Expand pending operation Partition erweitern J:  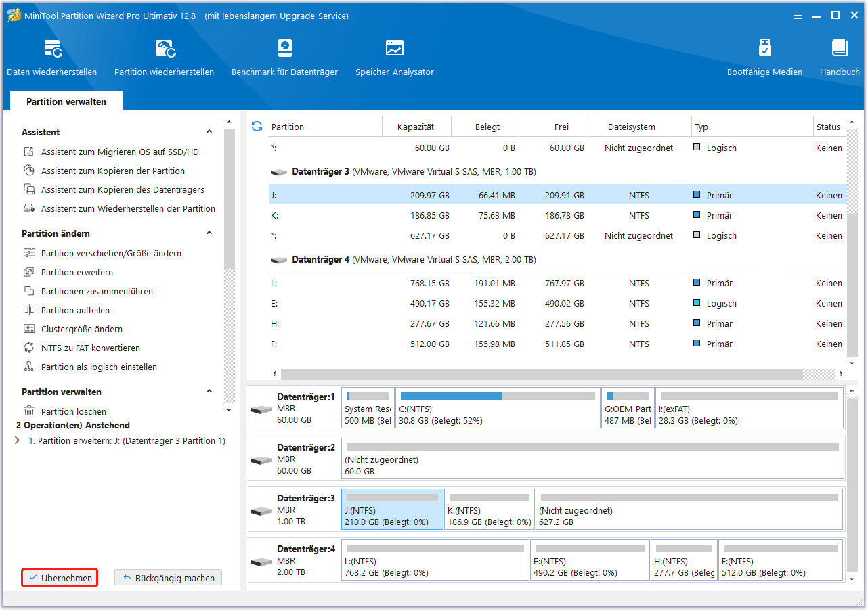17,441
